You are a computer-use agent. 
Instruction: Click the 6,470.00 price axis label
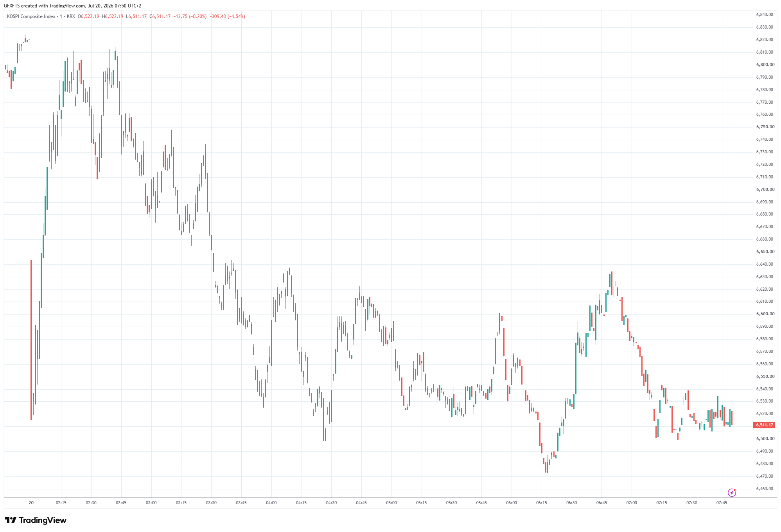pos(765,476)
